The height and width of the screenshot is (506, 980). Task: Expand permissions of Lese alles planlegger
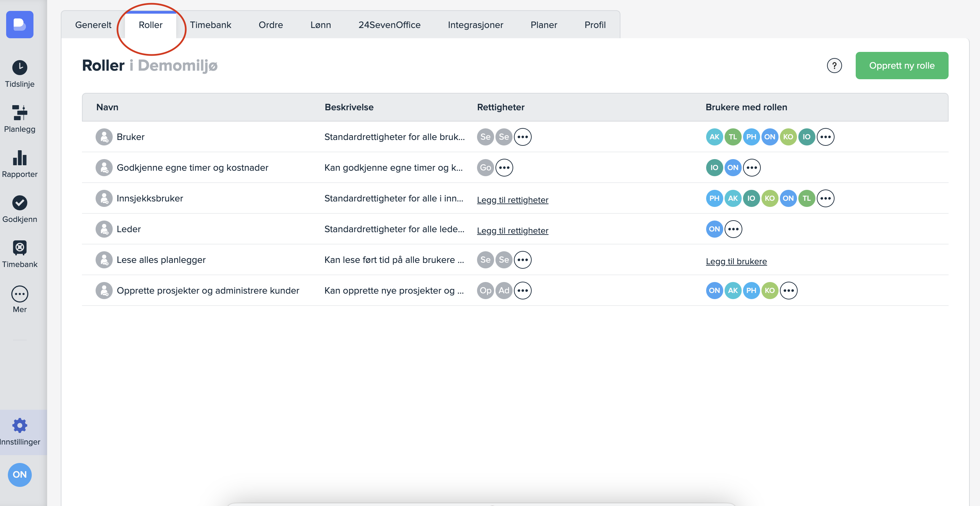522,260
